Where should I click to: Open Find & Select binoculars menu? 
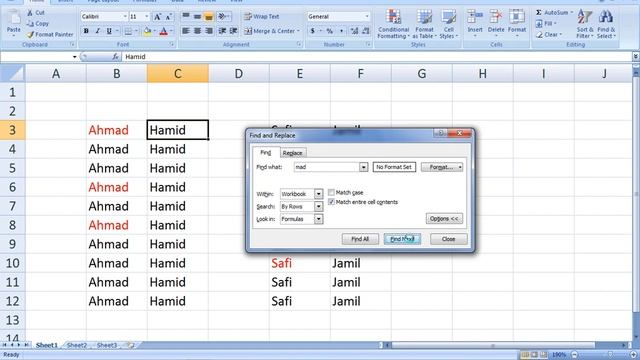606,24
